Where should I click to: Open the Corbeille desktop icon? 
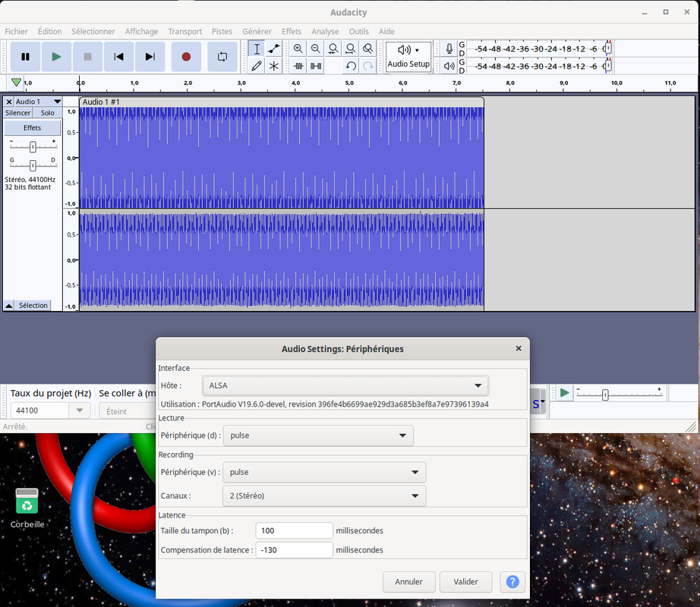[x=27, y=508]
